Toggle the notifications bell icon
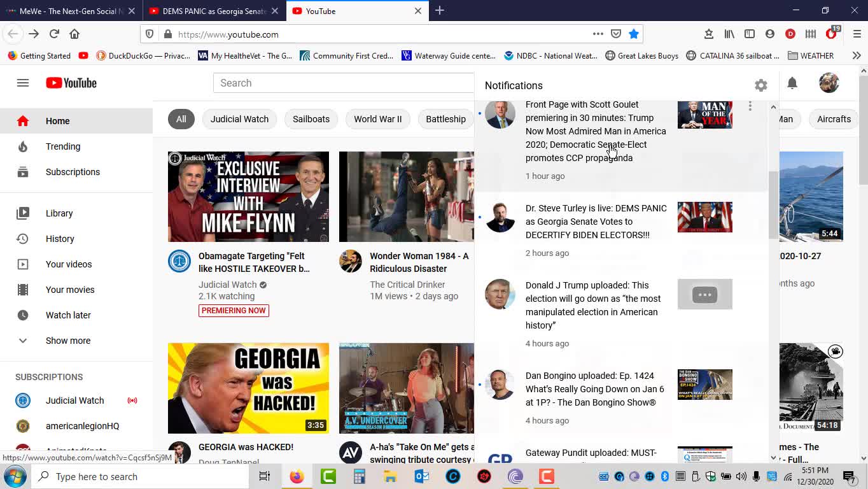This screenshot has height=489, width=868. point(792,83)
